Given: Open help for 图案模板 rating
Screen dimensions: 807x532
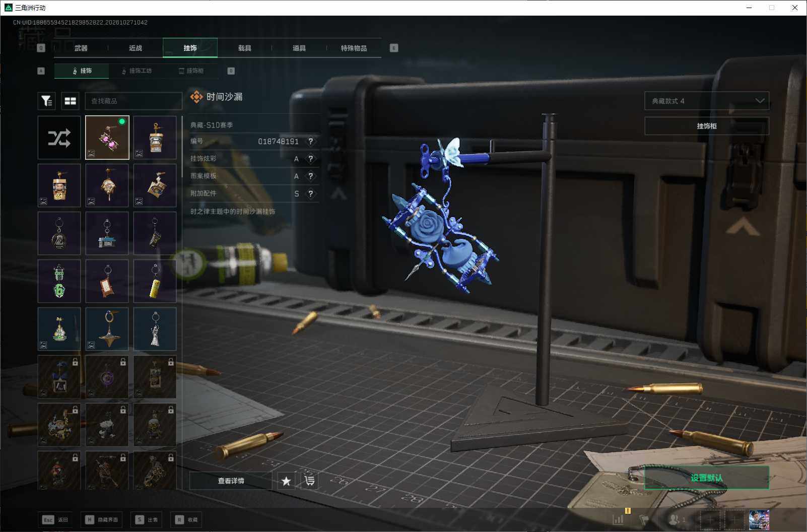Looking at the screenshot, I should (311, 176).
